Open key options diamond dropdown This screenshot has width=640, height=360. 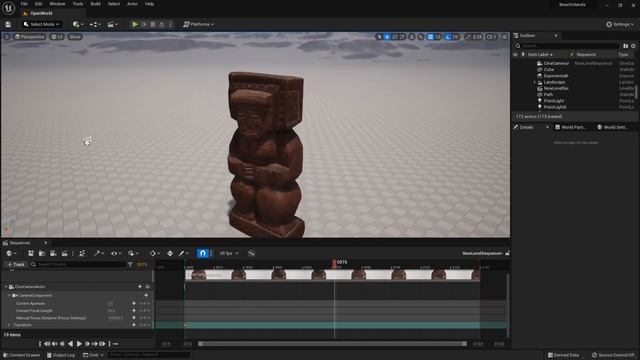[155, 253]
